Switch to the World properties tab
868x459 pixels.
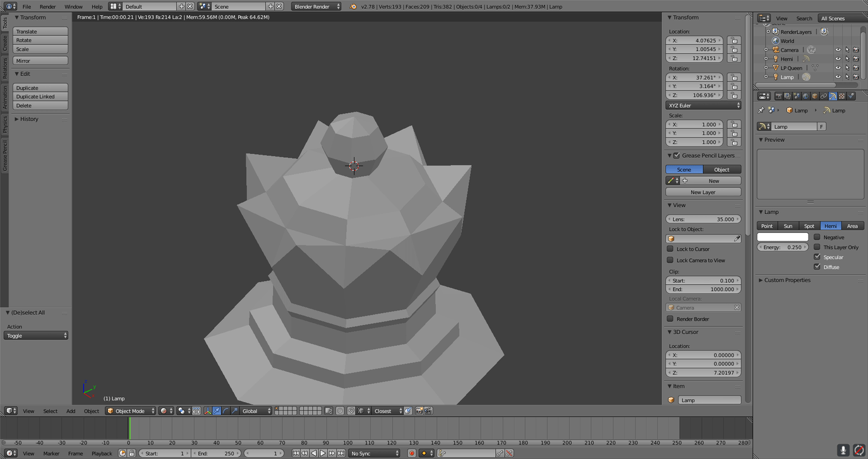click(806, 95)
